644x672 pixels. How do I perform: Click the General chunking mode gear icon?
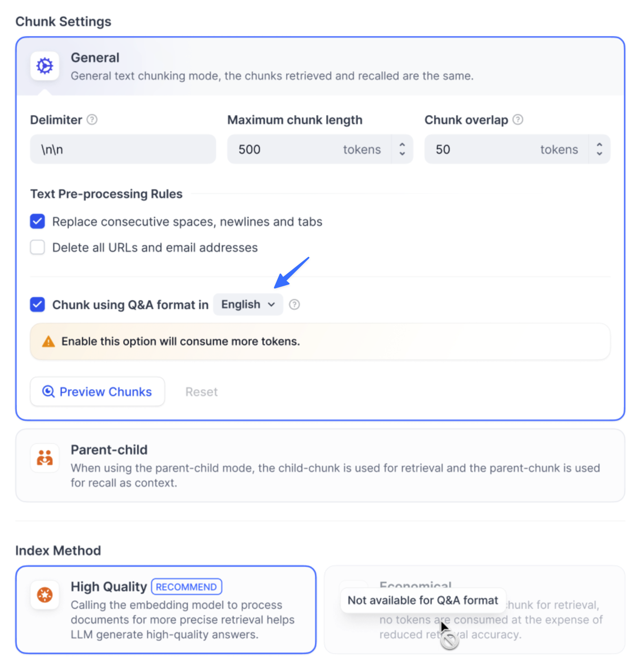45,66
